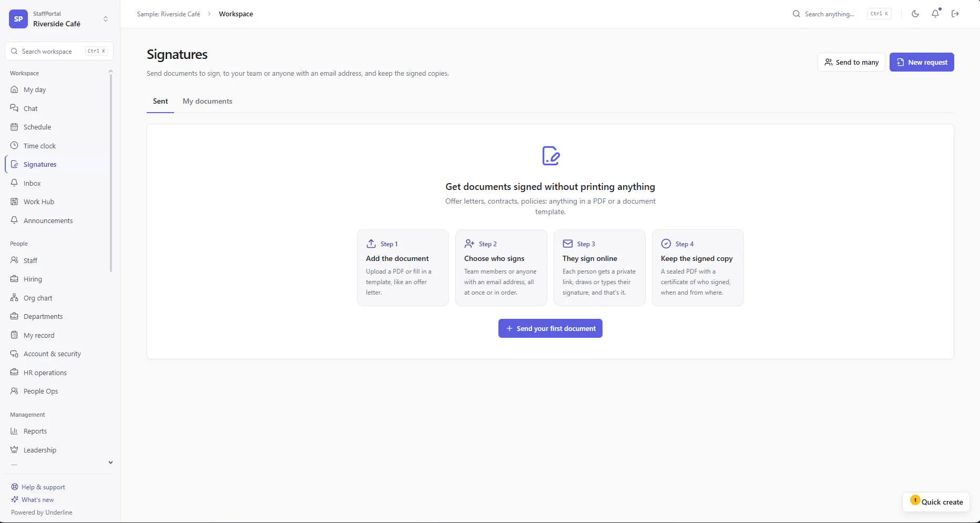Click Powered by Underline text
Viewport: 980px width, 523px height.
(42, 512)
